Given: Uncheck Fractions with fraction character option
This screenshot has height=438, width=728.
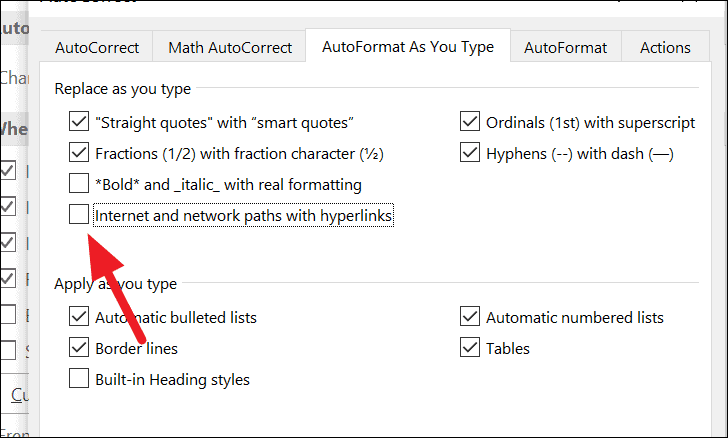Looking at the screenshot, I should 80,153.
